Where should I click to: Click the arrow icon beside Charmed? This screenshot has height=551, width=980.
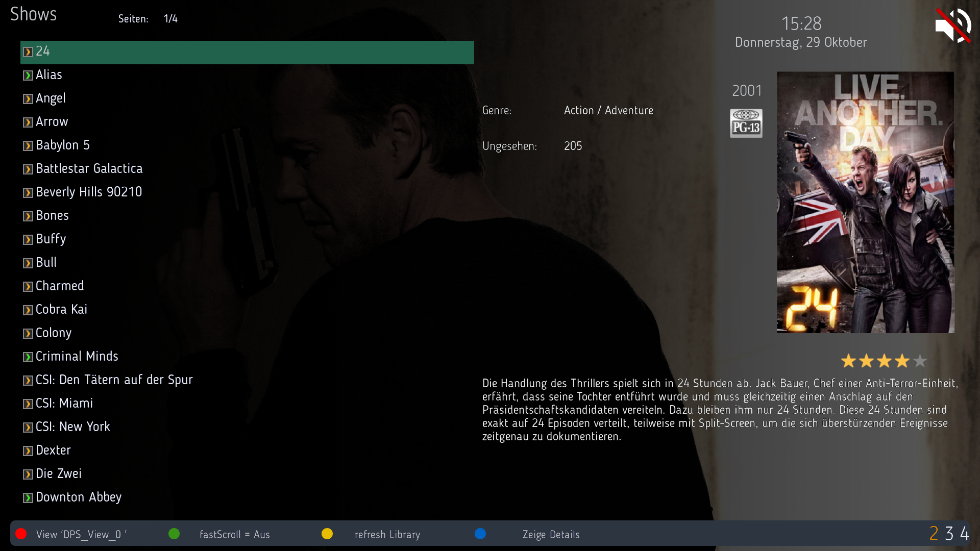[x=28, y=287]
